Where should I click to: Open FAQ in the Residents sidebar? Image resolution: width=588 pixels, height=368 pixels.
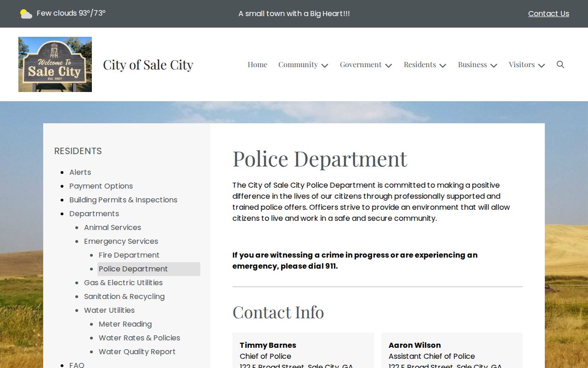pyautogui.click(x=77, y=365)
